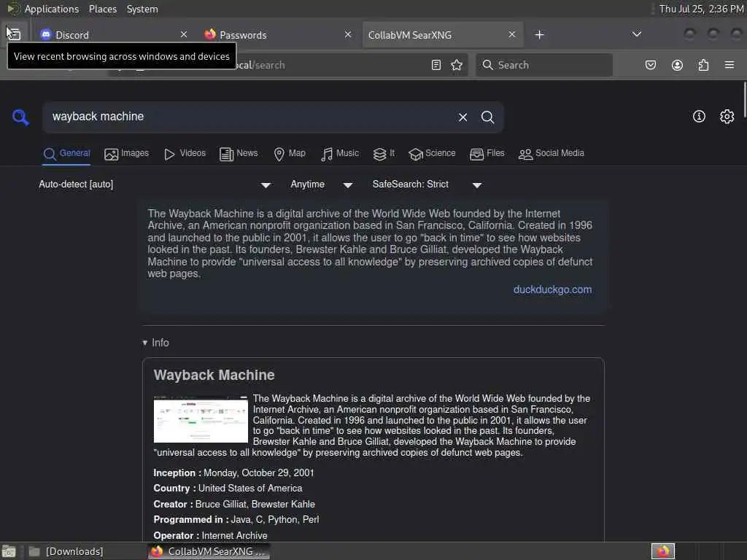Click the SearXNG magnifier logo icon

point(20,117)
